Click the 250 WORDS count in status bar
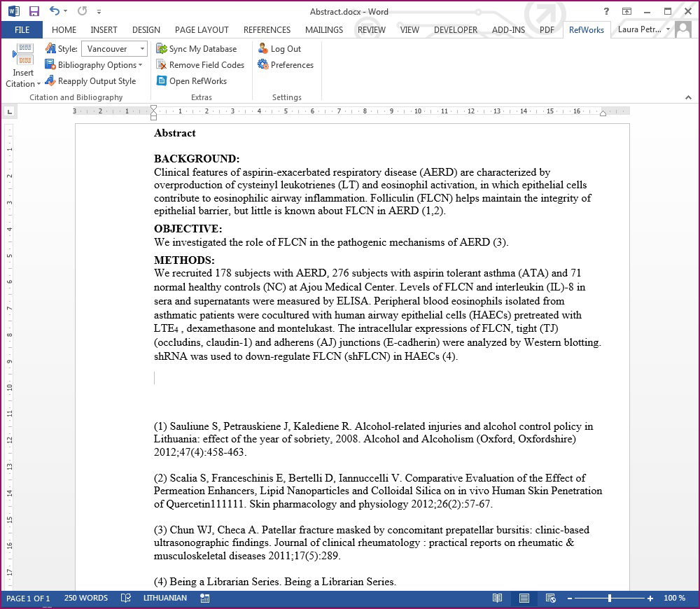 pyautogui.click(x=86, y=598)
